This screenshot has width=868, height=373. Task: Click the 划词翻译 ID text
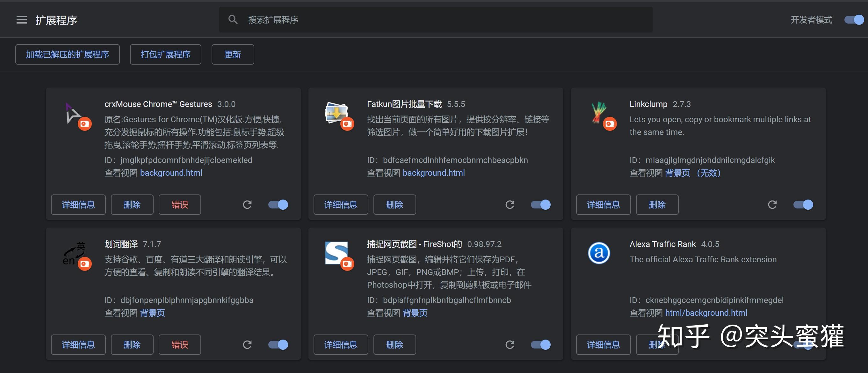(179, 300)
